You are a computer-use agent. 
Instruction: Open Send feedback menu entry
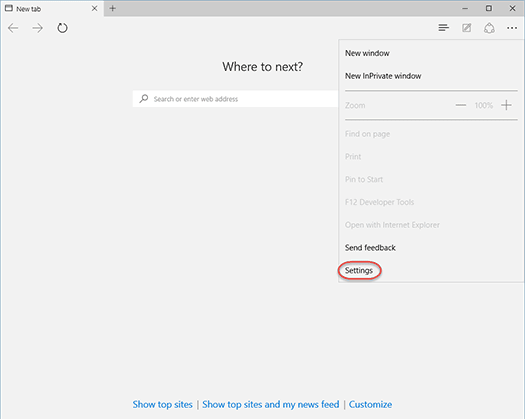pyautogui.click(x=370, y=248)
